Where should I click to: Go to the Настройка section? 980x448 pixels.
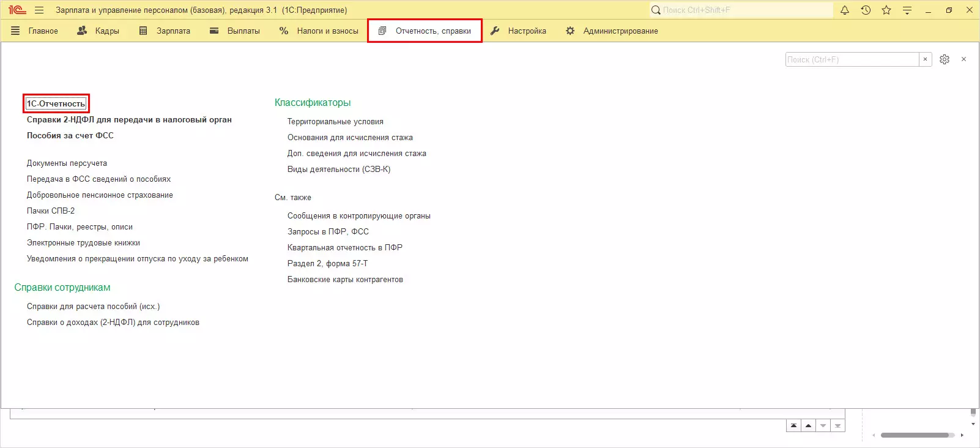518,31
